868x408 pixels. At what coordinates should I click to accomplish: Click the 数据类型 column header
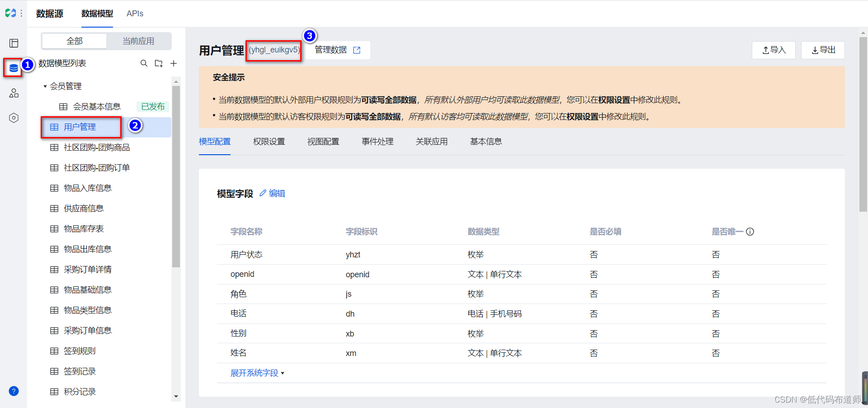tap(483, 232)
